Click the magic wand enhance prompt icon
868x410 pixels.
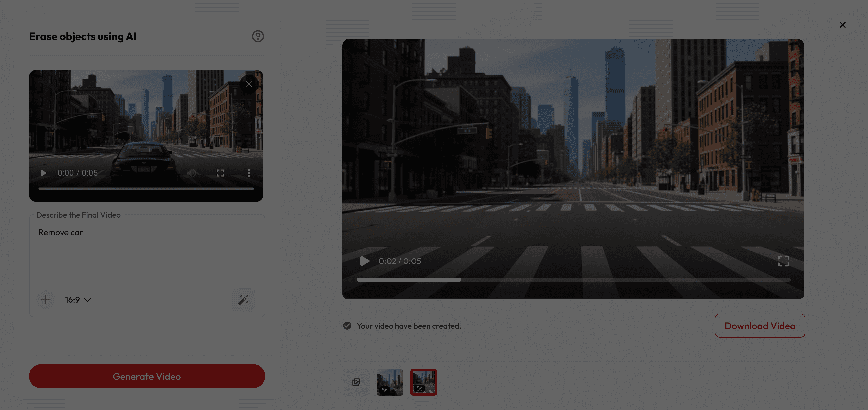click(x=243, y=300)
